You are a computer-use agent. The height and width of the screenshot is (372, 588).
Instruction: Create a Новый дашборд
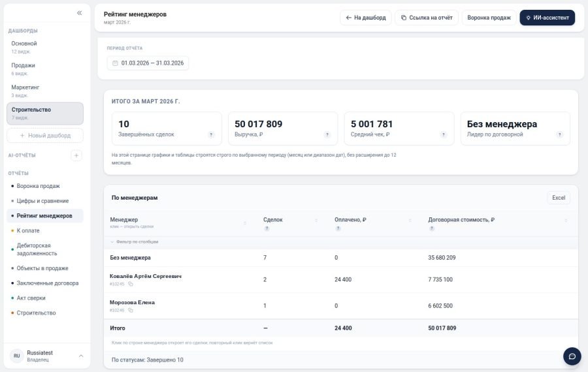(45, 136)
